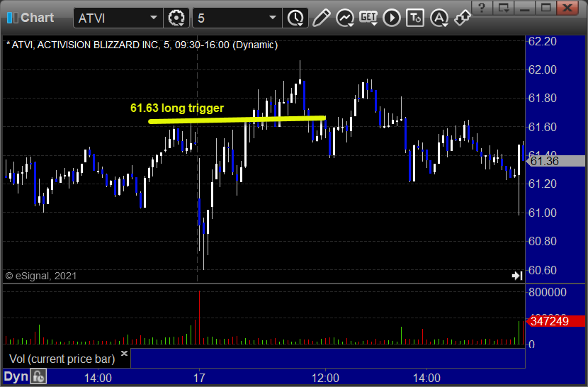Viewport: 588px width, 387px height.
Task: Open the alerts circled-A menu
Action: pos(439,18)
